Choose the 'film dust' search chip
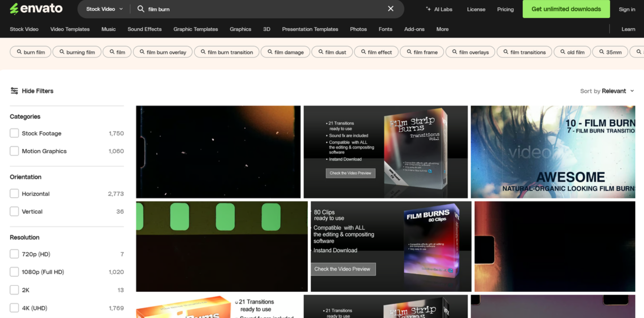This screenshot has width=644, height=318. coord(332,52)
